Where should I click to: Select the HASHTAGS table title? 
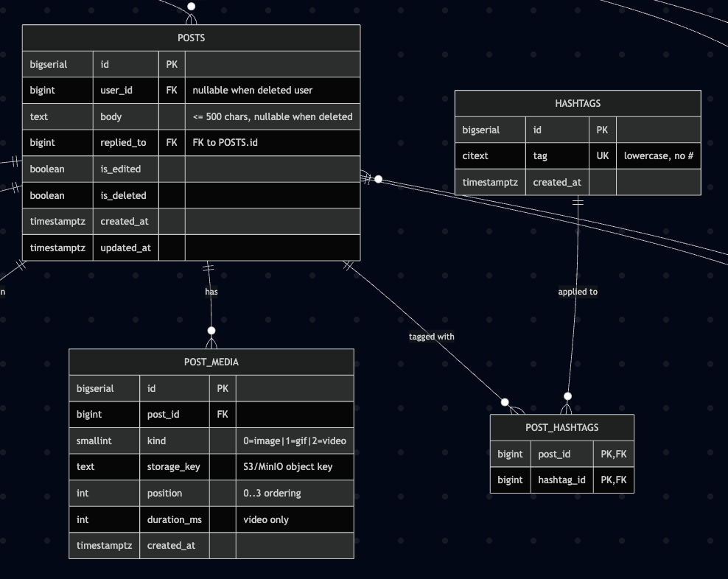[578, 103]
